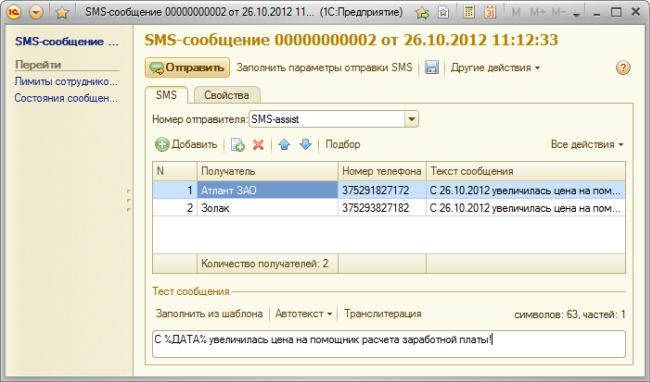Click the Транслитерация button
The width and height of the screenshot is (650, 382).
383,314
